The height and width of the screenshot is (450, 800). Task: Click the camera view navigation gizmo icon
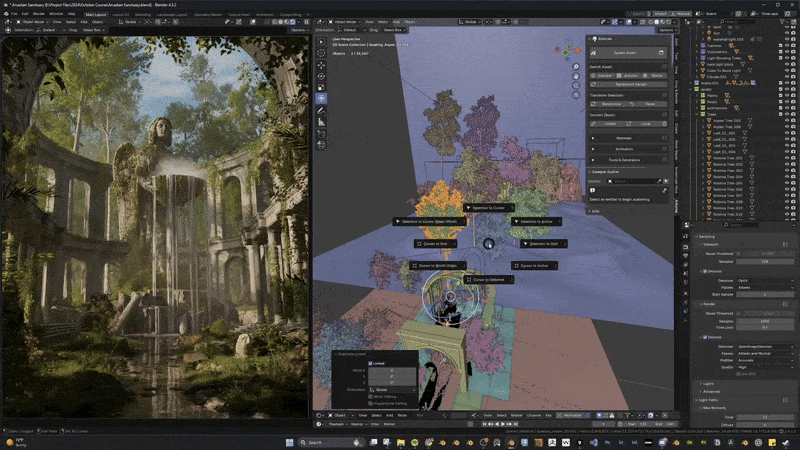click(x=576, y=85)
